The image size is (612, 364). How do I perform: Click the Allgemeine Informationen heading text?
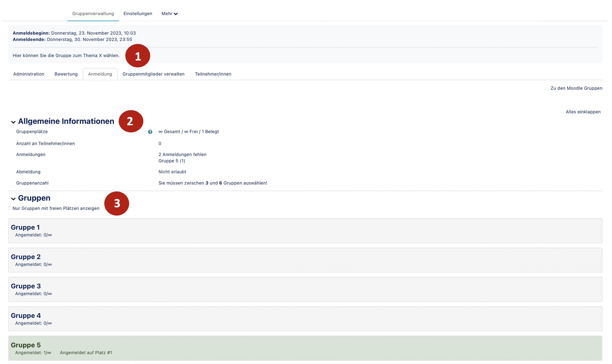click(66, 121)
